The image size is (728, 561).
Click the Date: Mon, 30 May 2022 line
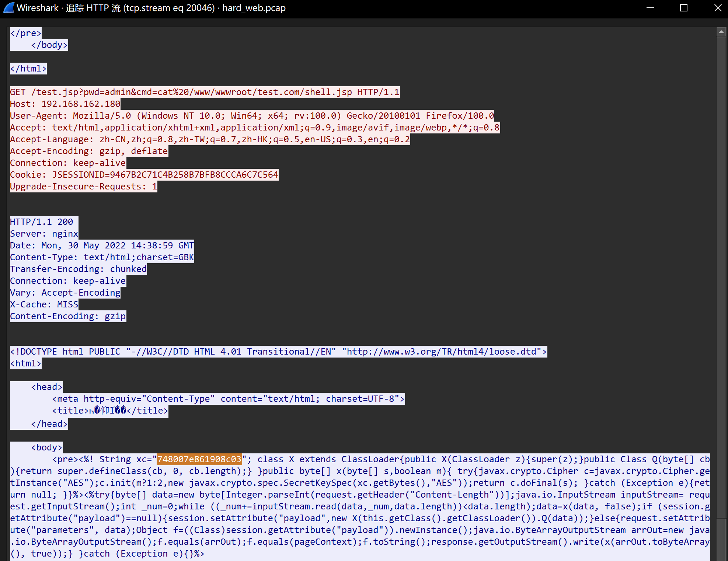pyautogui.click(x=102, y=245)
